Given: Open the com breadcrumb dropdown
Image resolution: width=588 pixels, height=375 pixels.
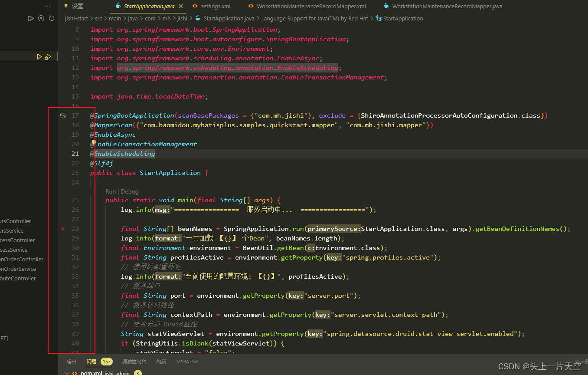Looking at the screenshot, I should [150, 19].
